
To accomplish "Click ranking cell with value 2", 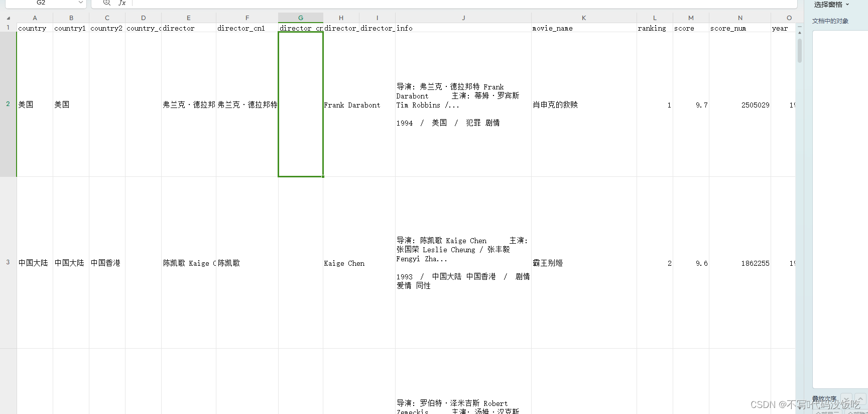I will 655,263.
